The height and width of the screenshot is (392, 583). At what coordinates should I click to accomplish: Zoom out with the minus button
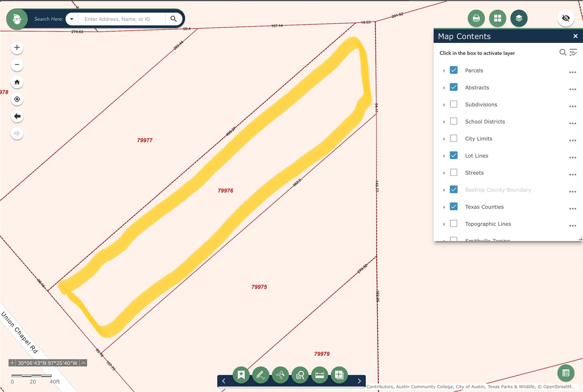point(17,65)
